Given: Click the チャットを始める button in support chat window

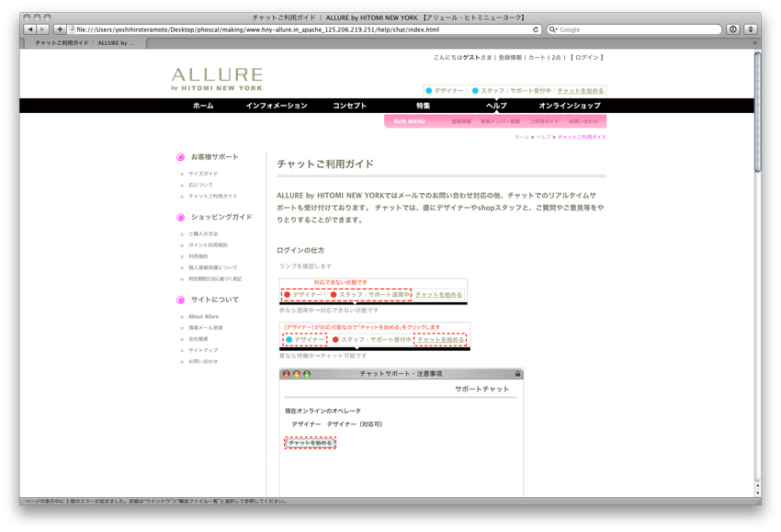Looking at the screenshot, I should 311,443.
